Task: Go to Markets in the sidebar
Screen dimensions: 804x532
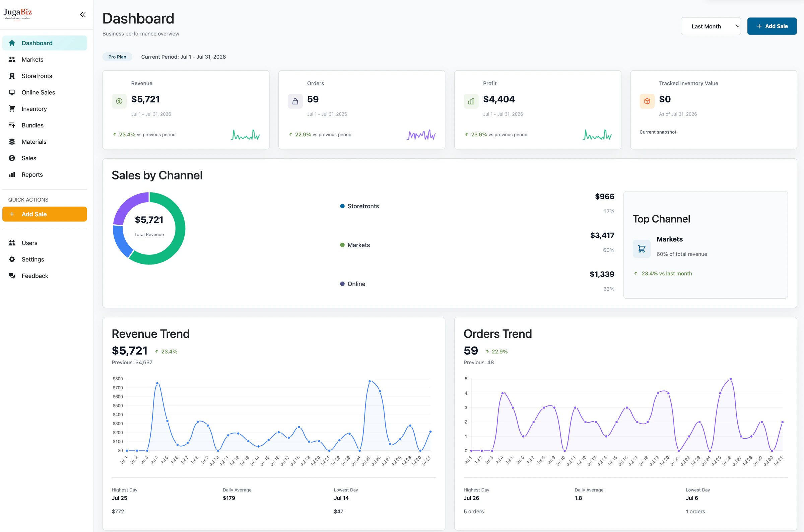Action: pyautogui.click(x=45, y=59)
